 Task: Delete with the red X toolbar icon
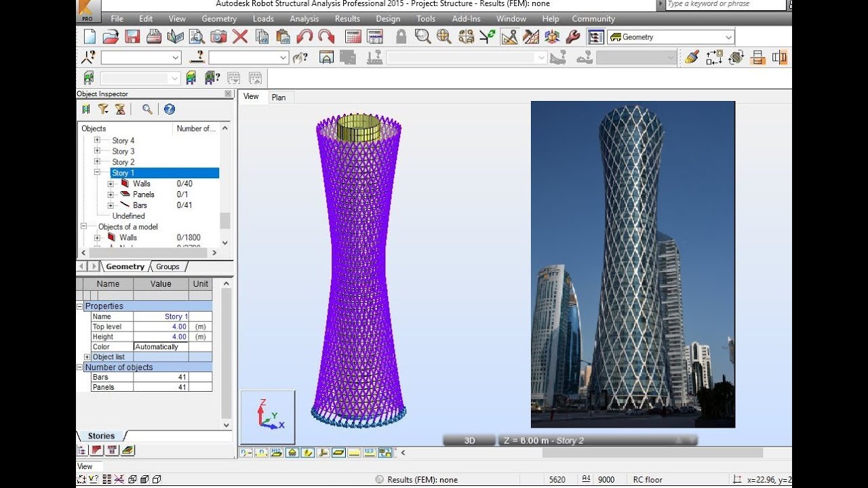point(240,37)
